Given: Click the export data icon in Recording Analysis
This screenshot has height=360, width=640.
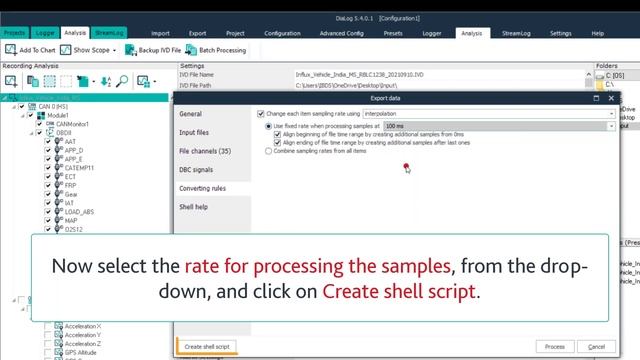Looking at the screenshot, I should pyautogui.click(x=83, y=81).
